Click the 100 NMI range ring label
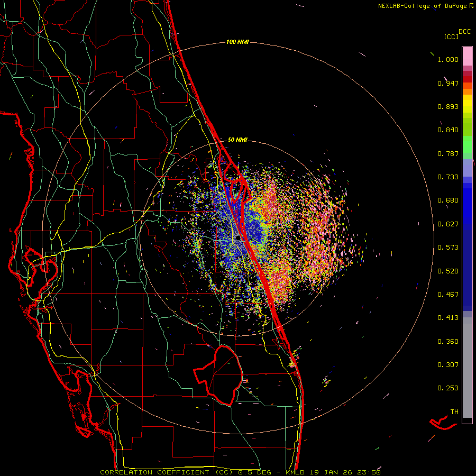Viewport: 476px width, 476px height. 237,42
